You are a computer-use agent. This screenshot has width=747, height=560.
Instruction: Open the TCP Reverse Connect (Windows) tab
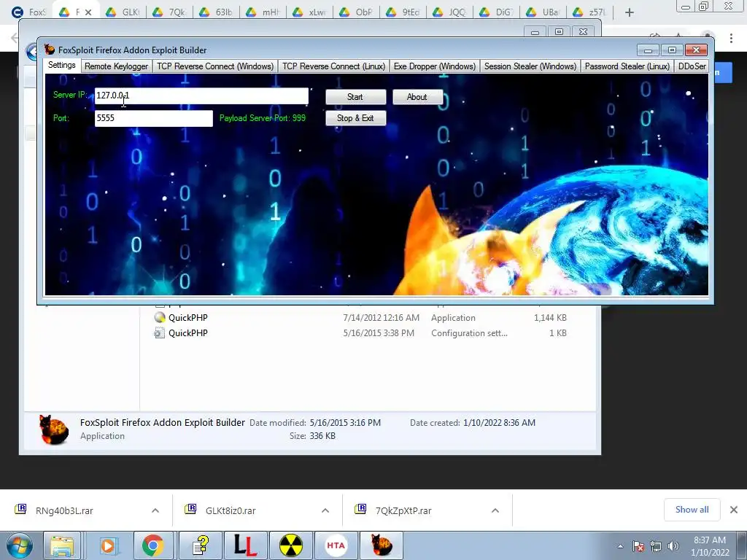coord(215,66)
